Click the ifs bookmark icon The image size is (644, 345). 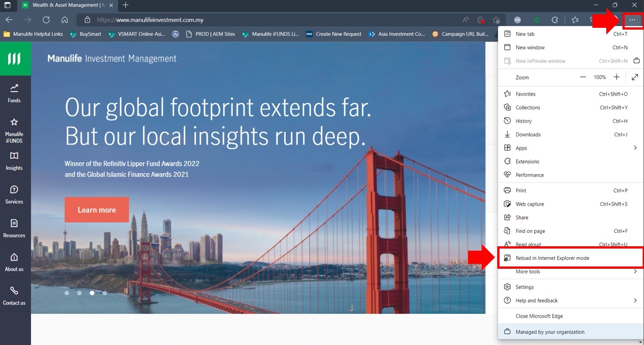pos(175,34)
